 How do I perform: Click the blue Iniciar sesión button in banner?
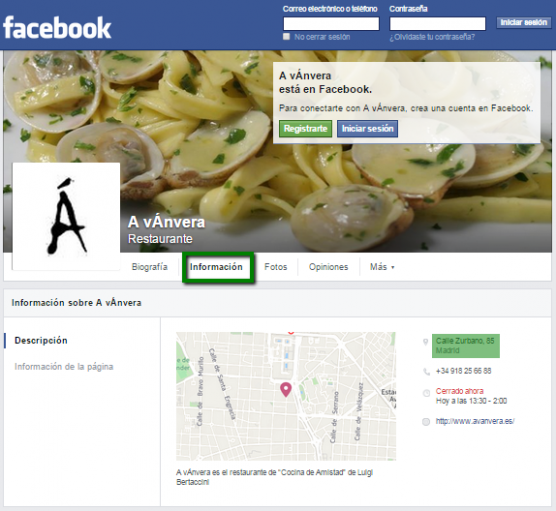coord(367,129)
